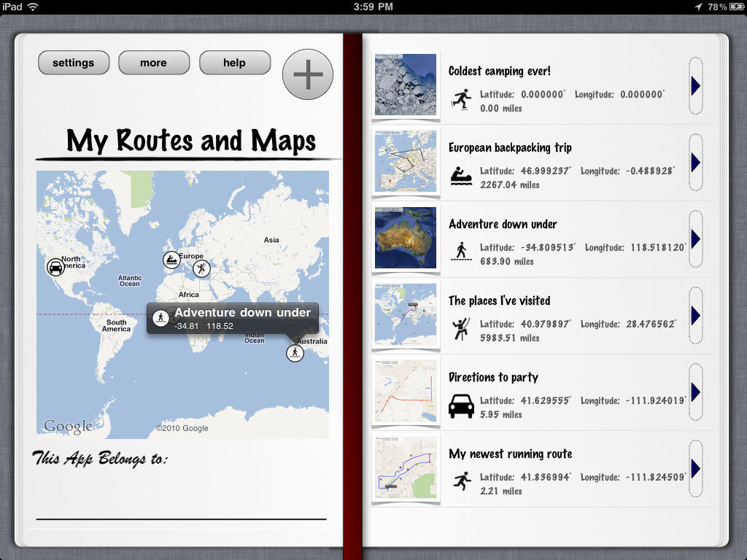Select 'Adventure down under' list title
This screenshot has width=747, height=560.
(x=503, y=225)
